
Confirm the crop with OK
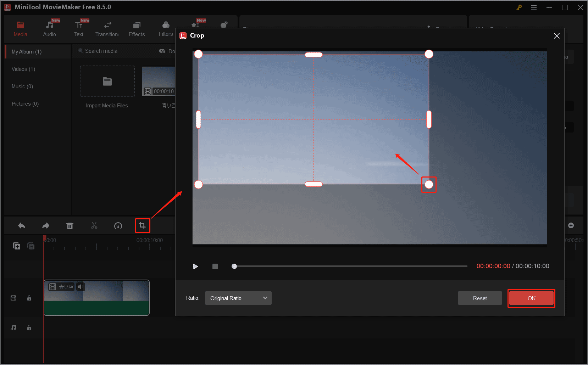[x=531, y=298]
